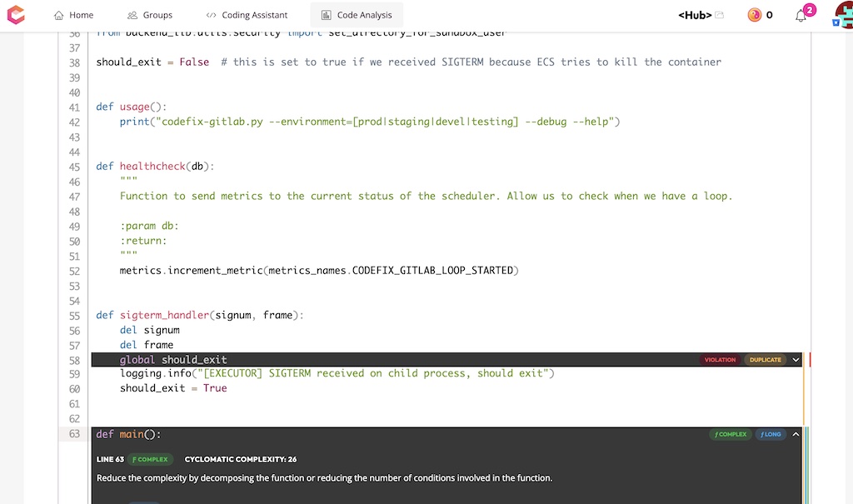Click the 'CYCLOMATIC COMPLEXITY: 26' text
Viewport: 853px width, 504px height.
point(241,459)
